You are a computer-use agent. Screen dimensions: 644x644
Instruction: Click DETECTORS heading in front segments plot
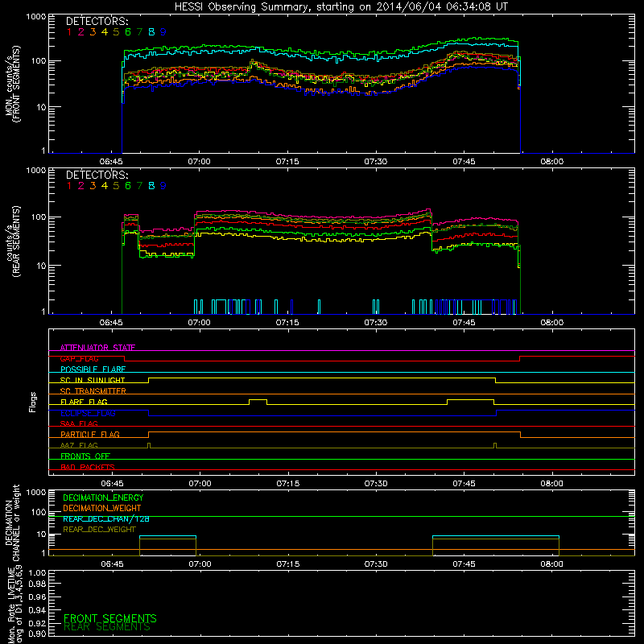click(97, 21)
